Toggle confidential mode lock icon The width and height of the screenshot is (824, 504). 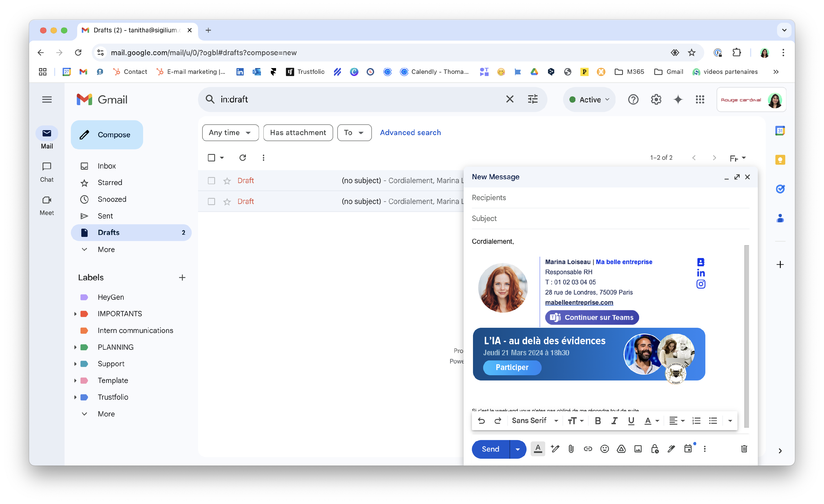[655, 449]
